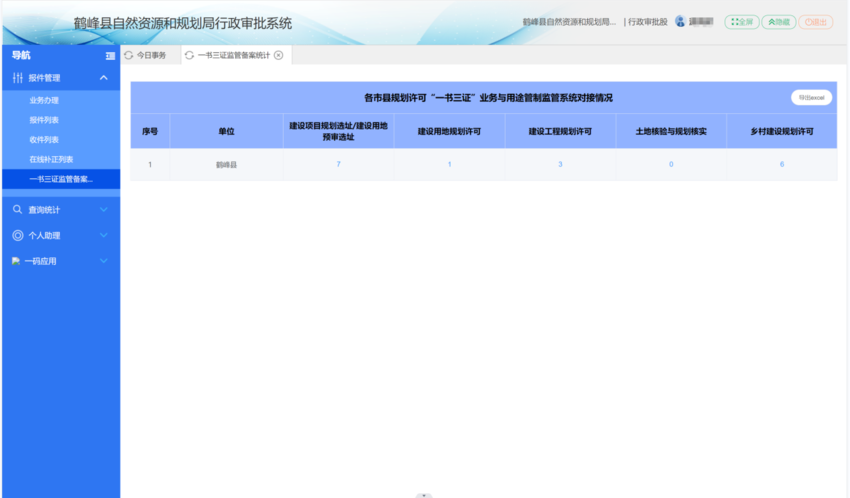Screen dimensions: 850x498
Task: Click the 建设用地规划许可 column header
Action: (x=449, y=131)
